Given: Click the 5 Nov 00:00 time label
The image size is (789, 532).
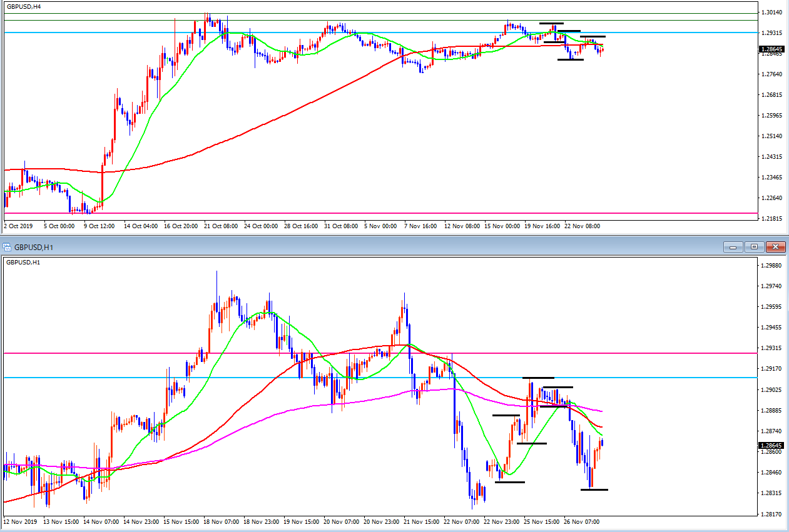Looking at the screenshot, I should (x=380, y=226).
